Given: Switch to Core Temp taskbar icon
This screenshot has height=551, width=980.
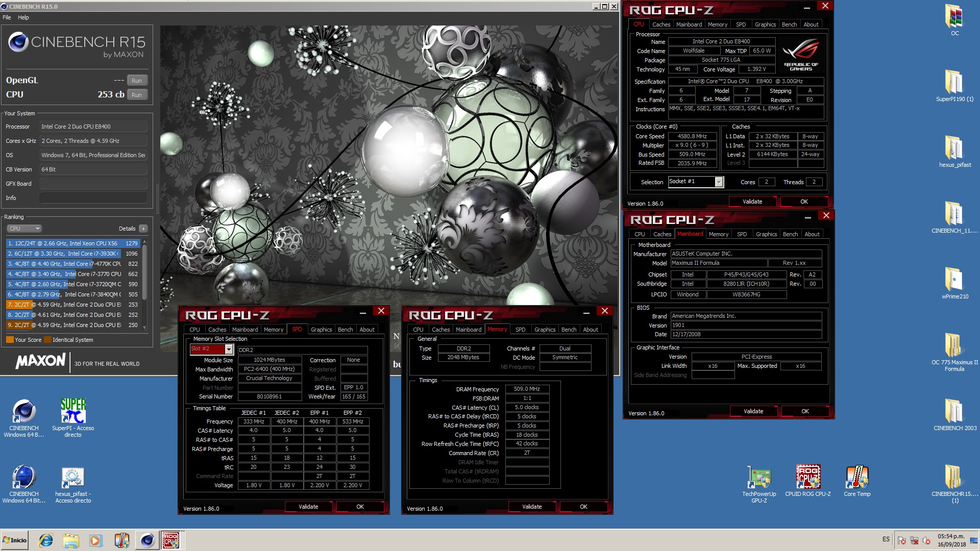Looking at the screenshot, I should [121, 540].
